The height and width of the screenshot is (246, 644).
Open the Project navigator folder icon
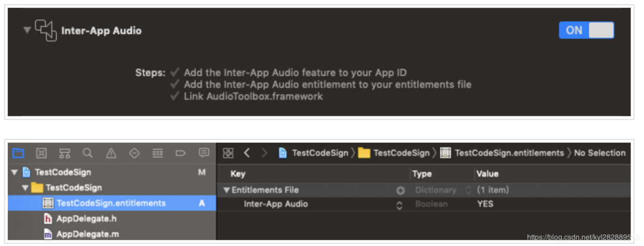[x=18, y=153]
